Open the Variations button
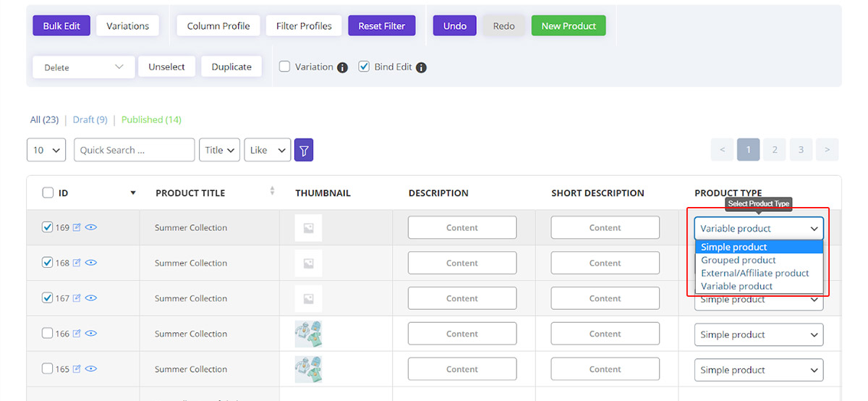This screenshot has width=868, height=401. pos(127,26)
